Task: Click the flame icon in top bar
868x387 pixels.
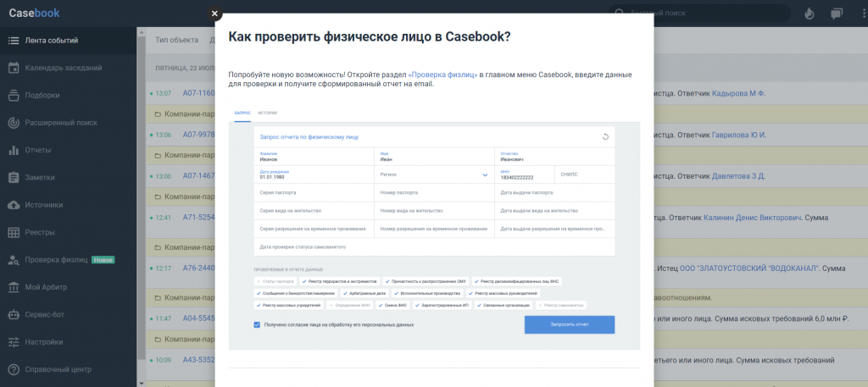Action: coord(810,14)
